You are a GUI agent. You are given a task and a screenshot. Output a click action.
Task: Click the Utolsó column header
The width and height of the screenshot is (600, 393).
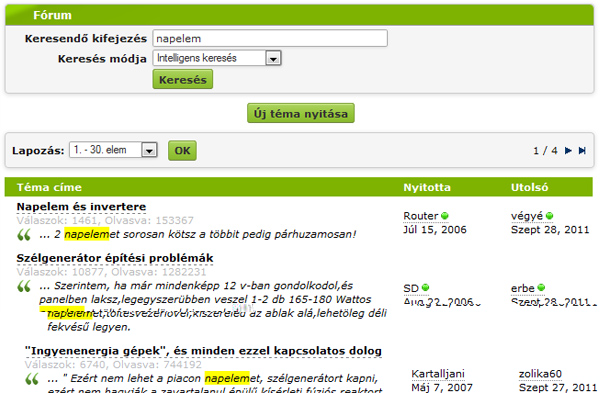click(x=530, y=187)
